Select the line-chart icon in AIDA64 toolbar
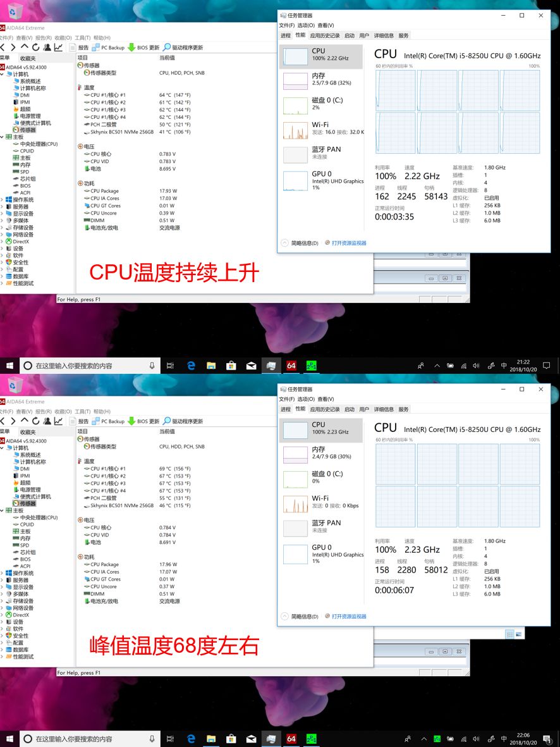 58,47
